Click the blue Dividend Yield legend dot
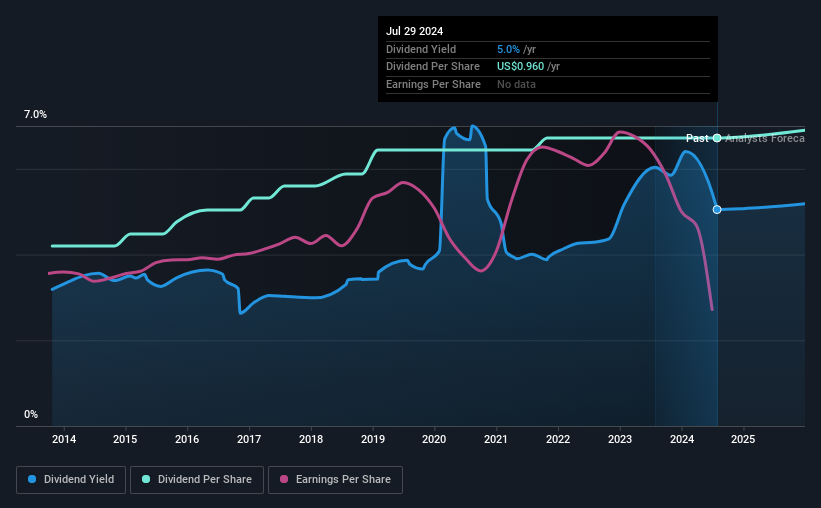The width and height of the screenshot is (821, 508). point(32,479)
